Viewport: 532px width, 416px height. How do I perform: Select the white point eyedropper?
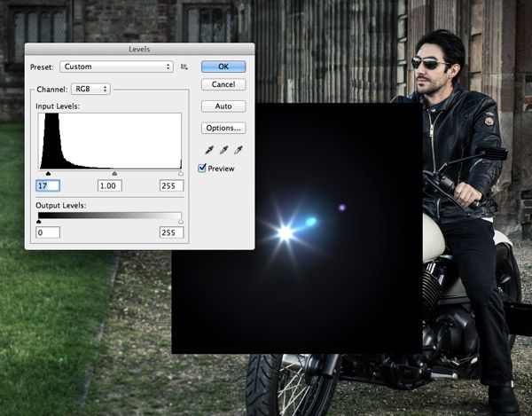tap(238, 150)
